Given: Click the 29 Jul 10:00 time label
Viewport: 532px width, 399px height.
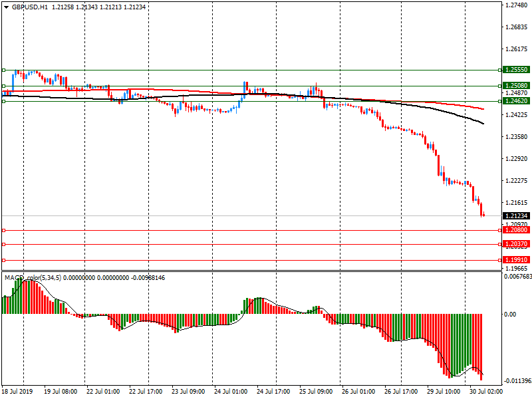Looking at the screenshot, I should (444, 391).
